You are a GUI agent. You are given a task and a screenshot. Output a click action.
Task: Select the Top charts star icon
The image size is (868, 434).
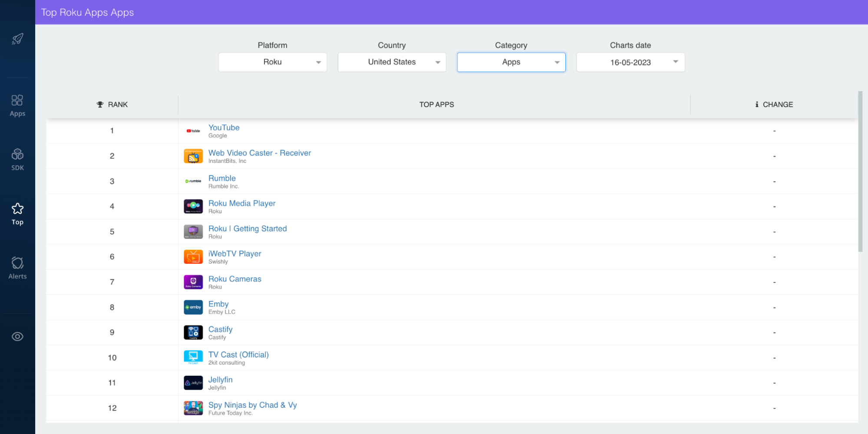(x=17, y=209)
